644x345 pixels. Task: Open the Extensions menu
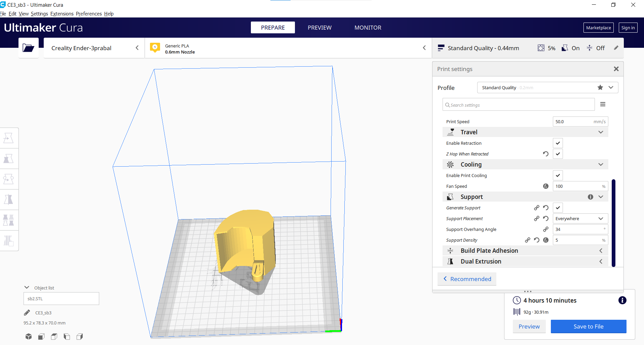point(62,14)
